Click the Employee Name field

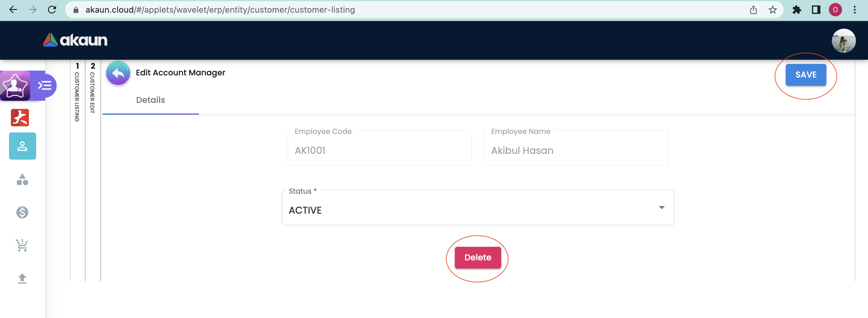point(576,150)
